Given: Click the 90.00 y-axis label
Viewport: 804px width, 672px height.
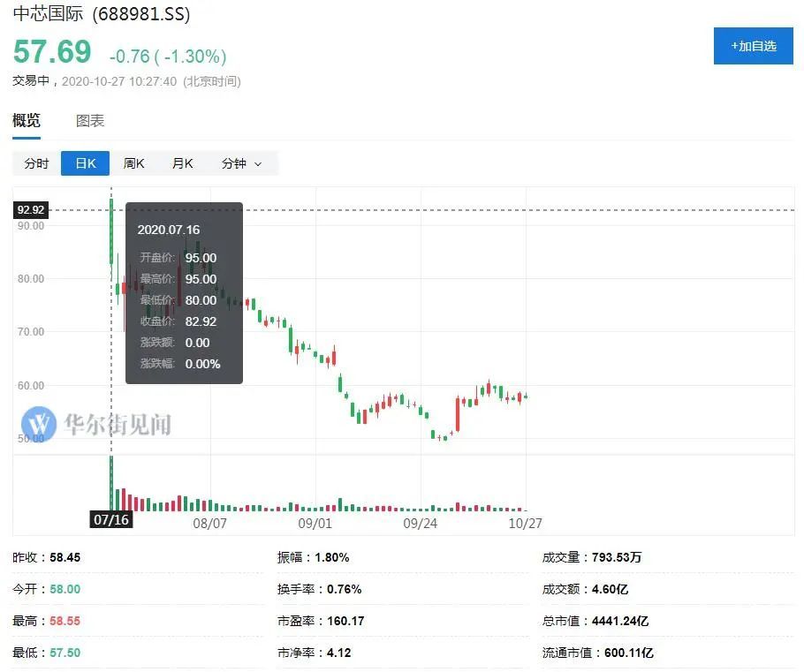Looking at the screenshot, I should [31, 226].
